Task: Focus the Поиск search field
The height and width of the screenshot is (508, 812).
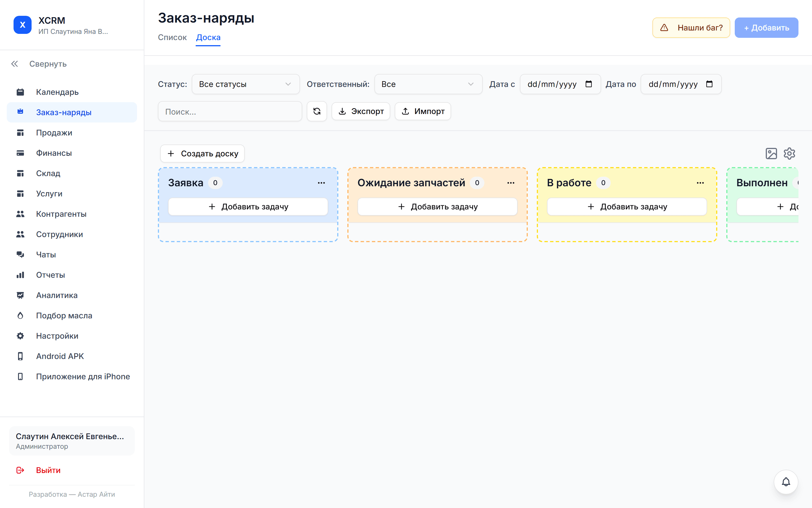Action: [230, 111]
